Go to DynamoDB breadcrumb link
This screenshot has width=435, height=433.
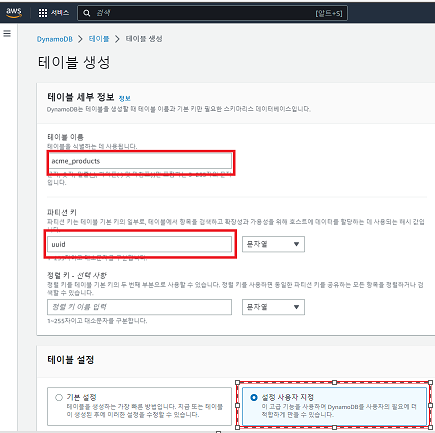tap(55, 39)
